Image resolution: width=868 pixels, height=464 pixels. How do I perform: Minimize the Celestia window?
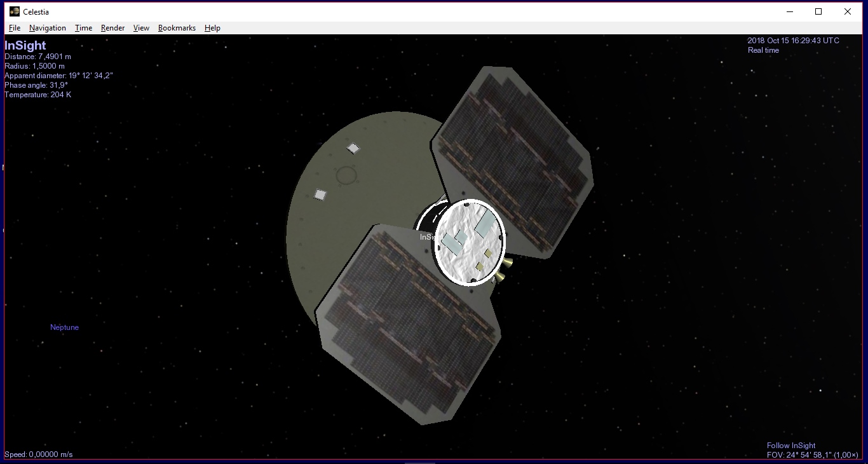790,11
